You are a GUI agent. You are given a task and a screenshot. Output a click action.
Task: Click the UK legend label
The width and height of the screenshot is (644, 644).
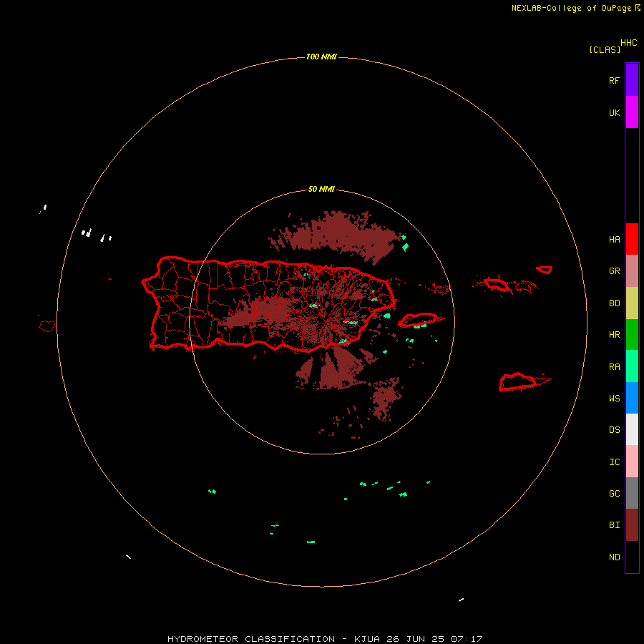pos(614,113)
